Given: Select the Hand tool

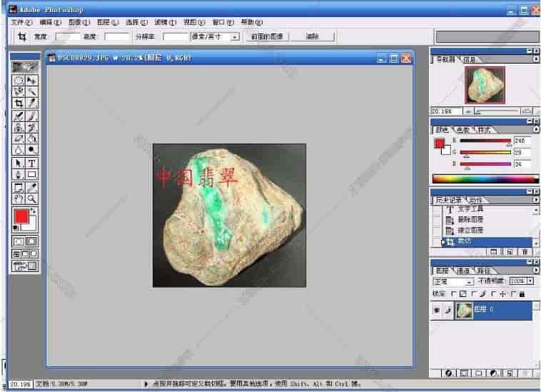Looking at the screenshot, I should (x=19, y=198).
